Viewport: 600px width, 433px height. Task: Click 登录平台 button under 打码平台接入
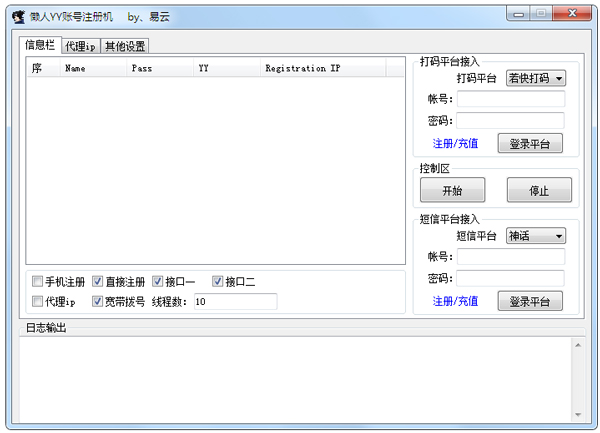tap(530, 143)
